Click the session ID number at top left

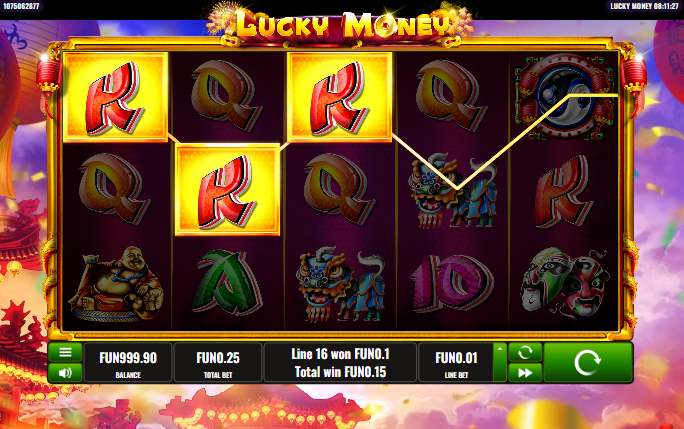pos(21,6)
